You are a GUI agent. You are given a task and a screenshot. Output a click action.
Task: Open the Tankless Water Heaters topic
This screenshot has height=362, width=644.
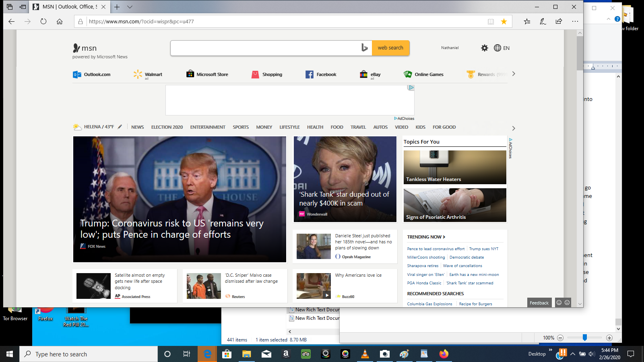click(455, 167)
